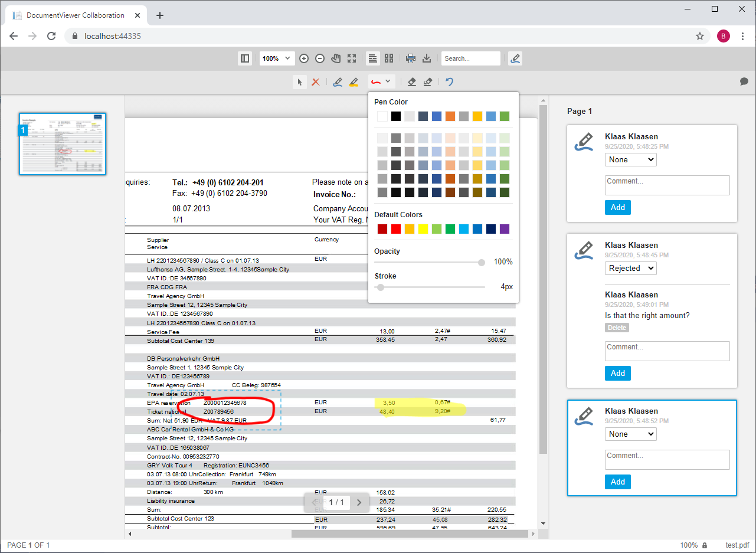Open the None status dropdown in first comment card
Screen dimensions: 756x553
pyautogui.click(x=631, y=159)
